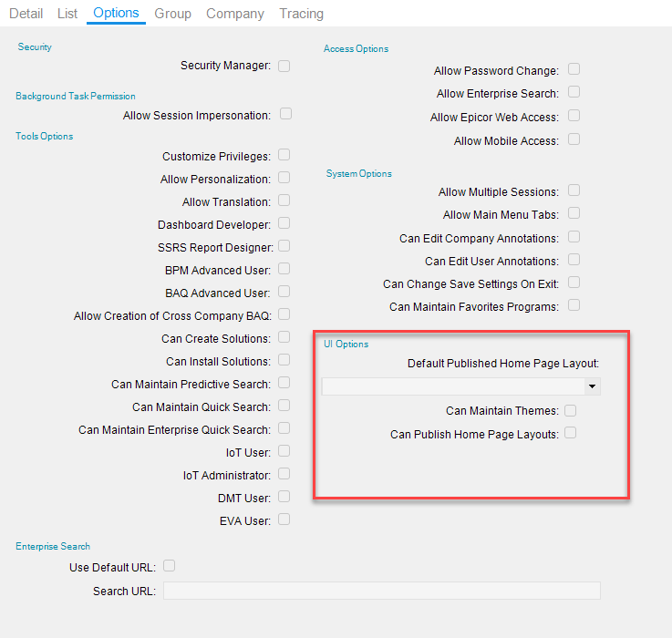Tick the Allow Translation checkbox
Screen dimensions: 672x638
(x=284, y=201)
